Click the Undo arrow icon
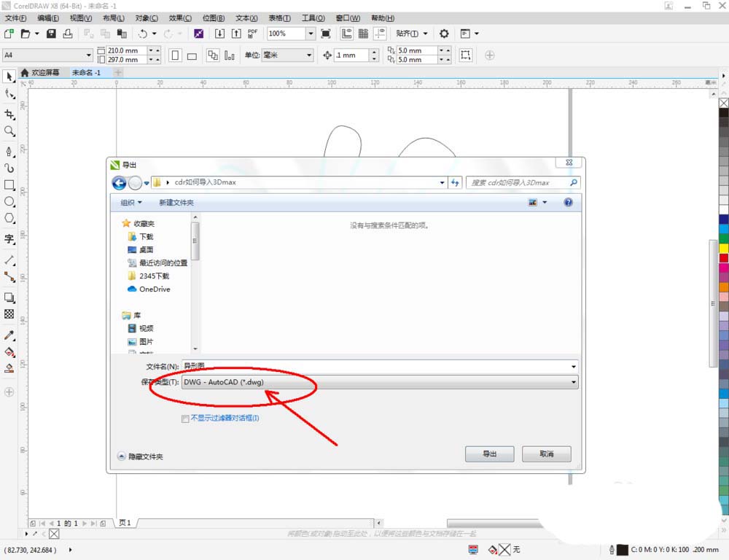This screenshot has width=729, height=560. [x=142, y=34]
